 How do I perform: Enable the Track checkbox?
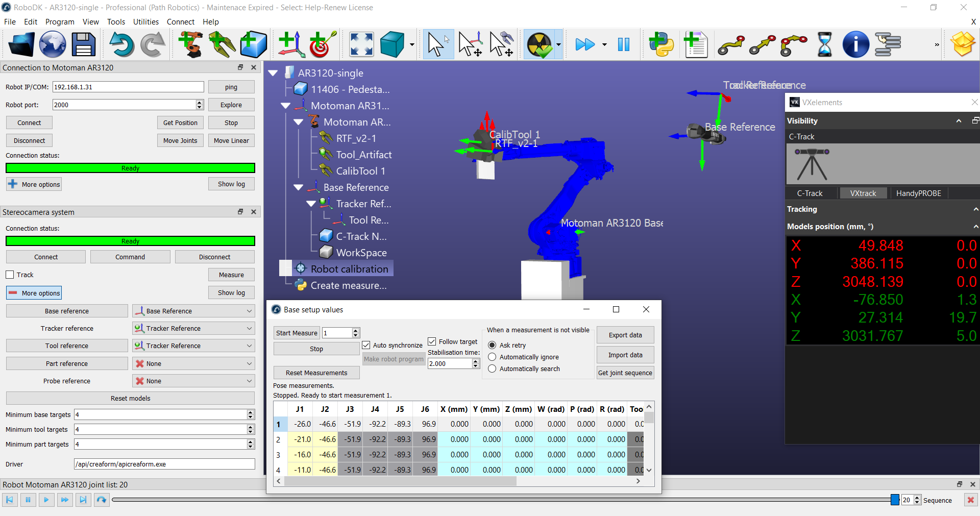click(x=10, y=275)
